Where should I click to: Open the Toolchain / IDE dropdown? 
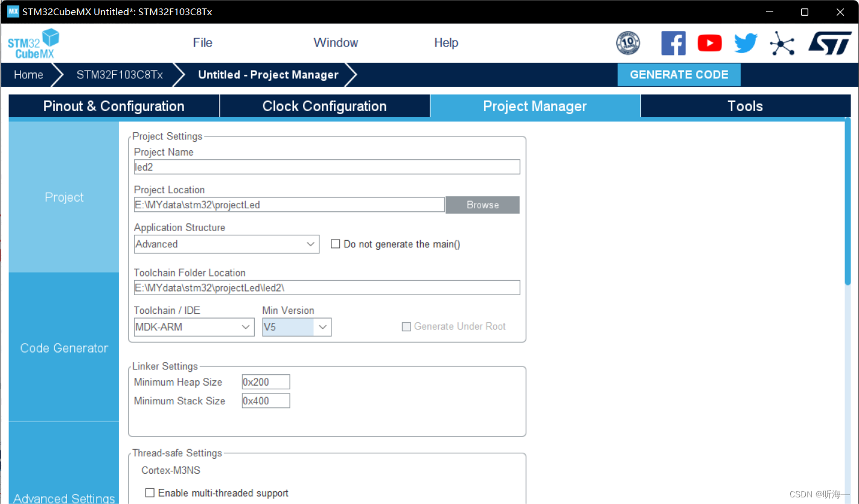(x=194, y=327)
